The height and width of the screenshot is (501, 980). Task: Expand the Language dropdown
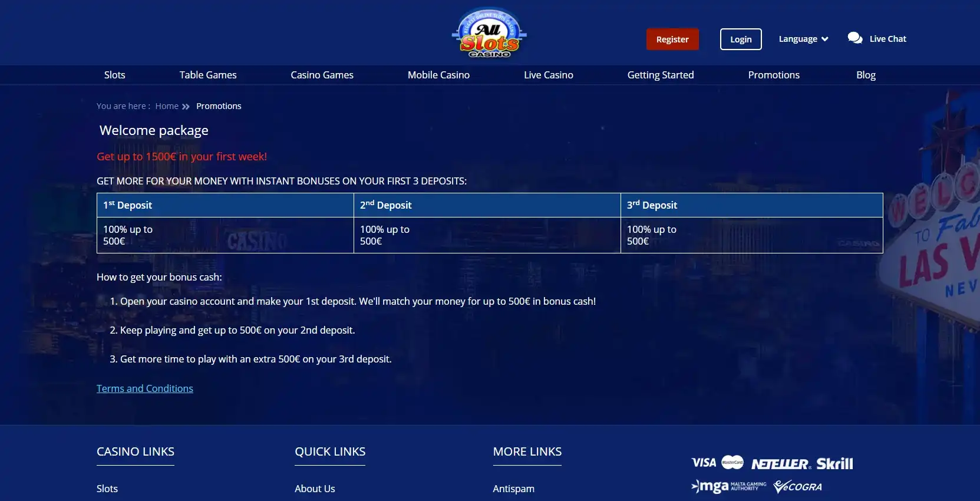click(803, 39)
